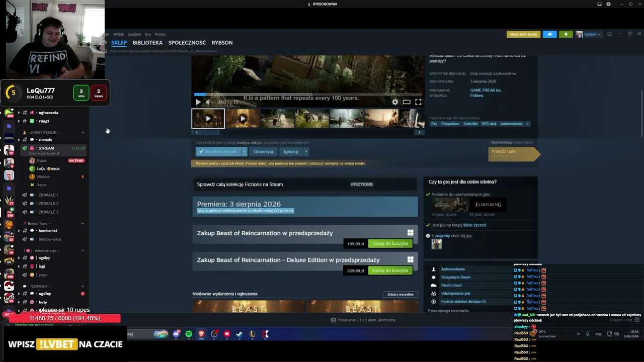Add channel to 'Bomba Team' category
The image size is (644, 362).
(83, 224)
